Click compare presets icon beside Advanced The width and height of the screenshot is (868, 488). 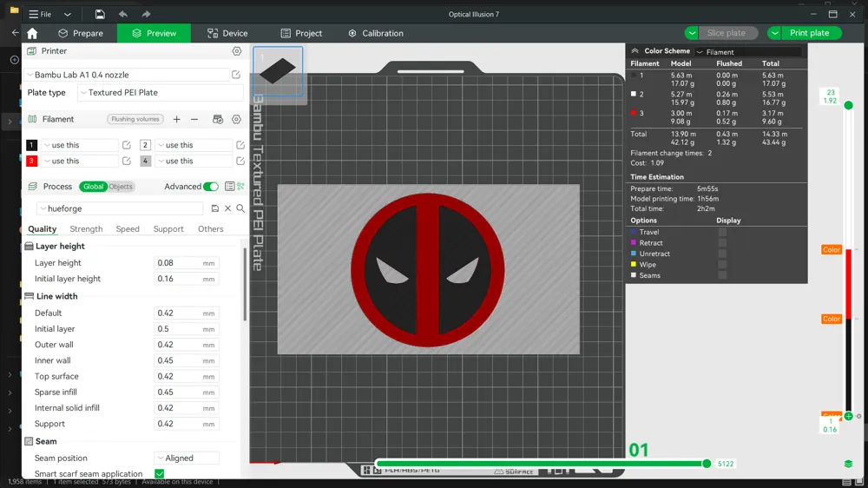(x=240, y=187)
